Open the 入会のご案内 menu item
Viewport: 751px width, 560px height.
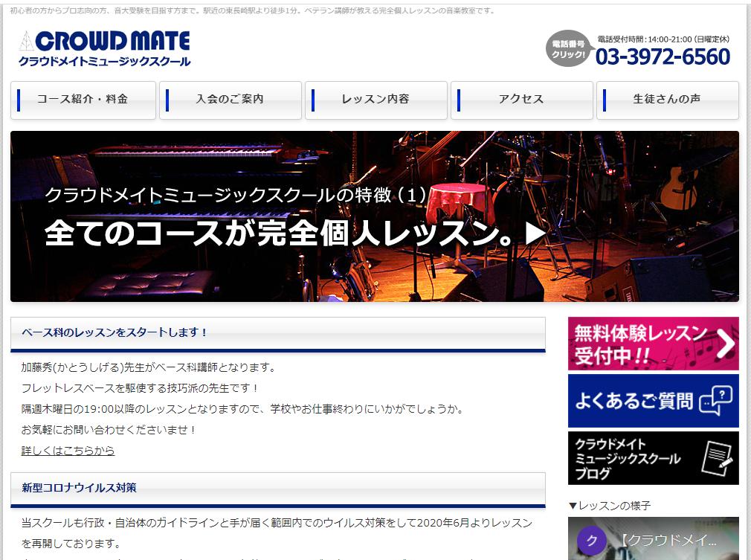(229, 100)
